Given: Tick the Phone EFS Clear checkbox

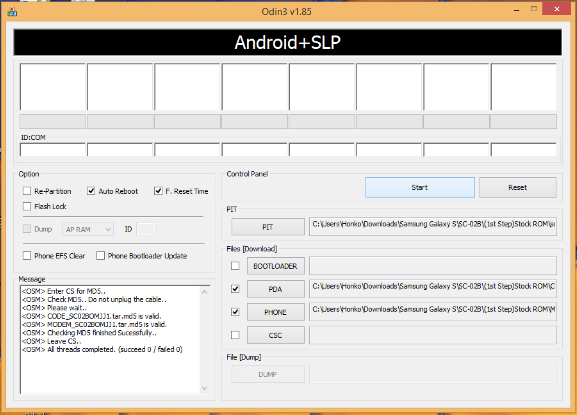Looking at the screenshot, I should (x=27, y=256).
